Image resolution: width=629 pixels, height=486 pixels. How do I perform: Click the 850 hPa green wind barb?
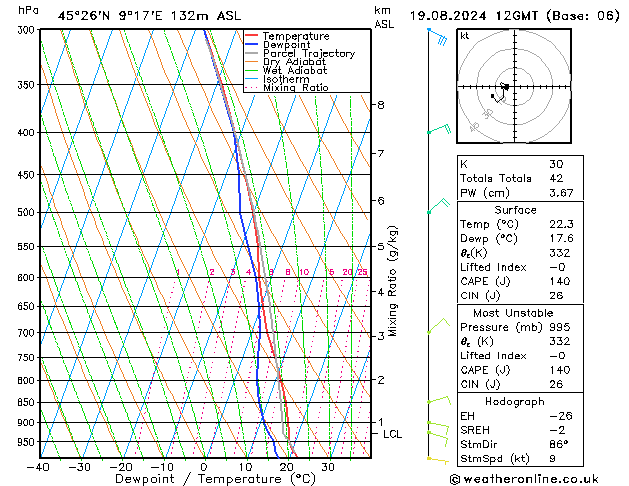[439, 400]
